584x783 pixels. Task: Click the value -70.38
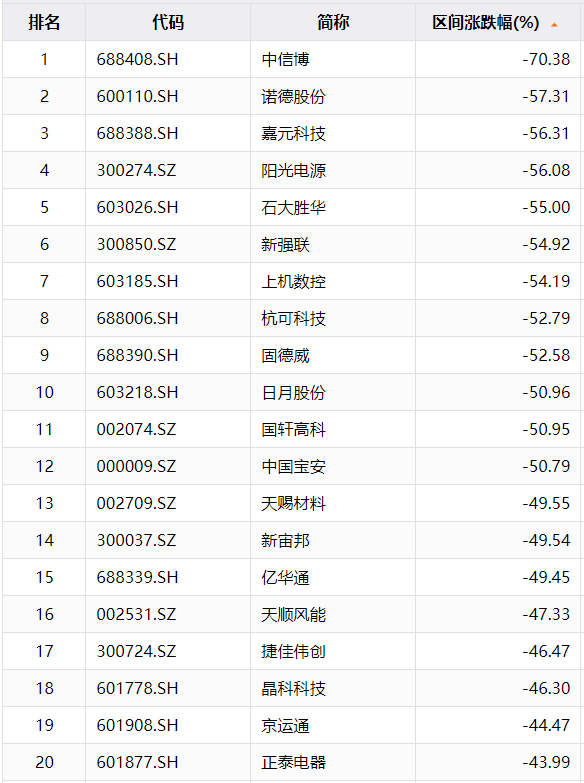[546, 59]
